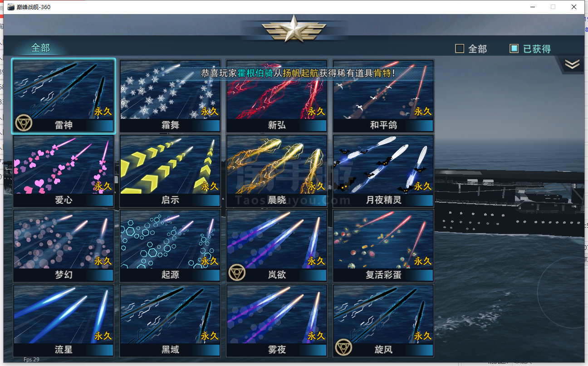Check the 全部 filter checkbox
This screenshot has height=366, width=588.
460,49
